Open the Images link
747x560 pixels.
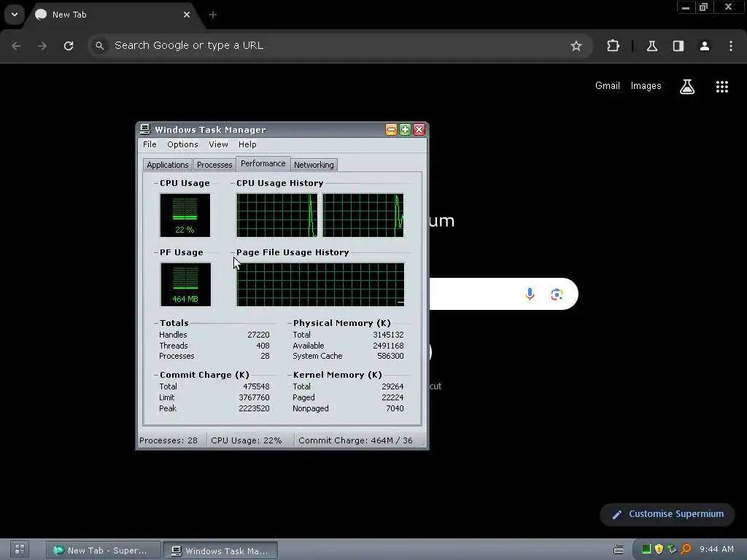pos(646,86)
